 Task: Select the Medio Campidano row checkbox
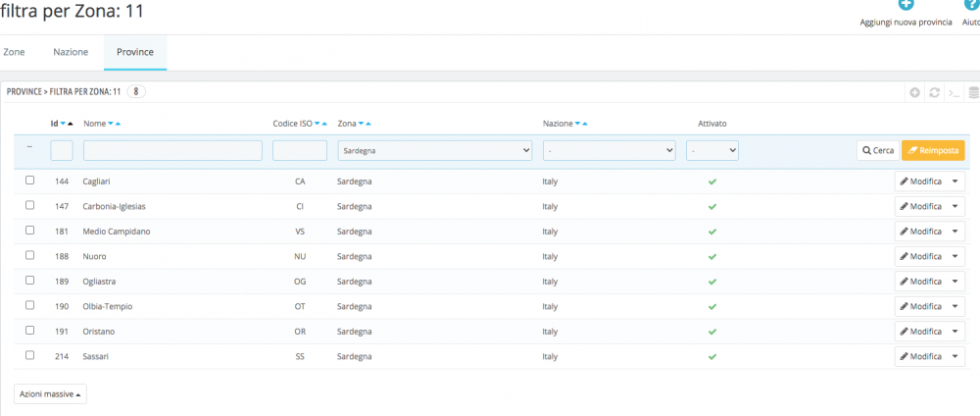29,231
